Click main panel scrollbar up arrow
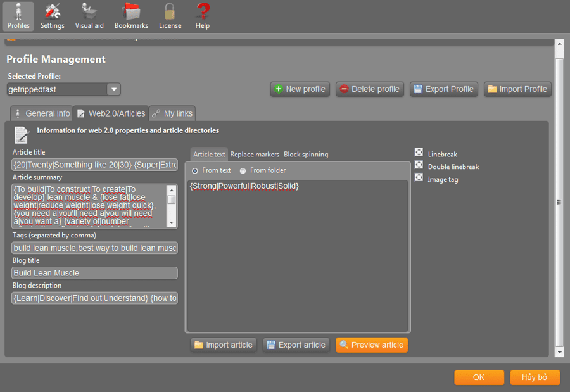Screen dimensions: 570x392 [559, 44]
